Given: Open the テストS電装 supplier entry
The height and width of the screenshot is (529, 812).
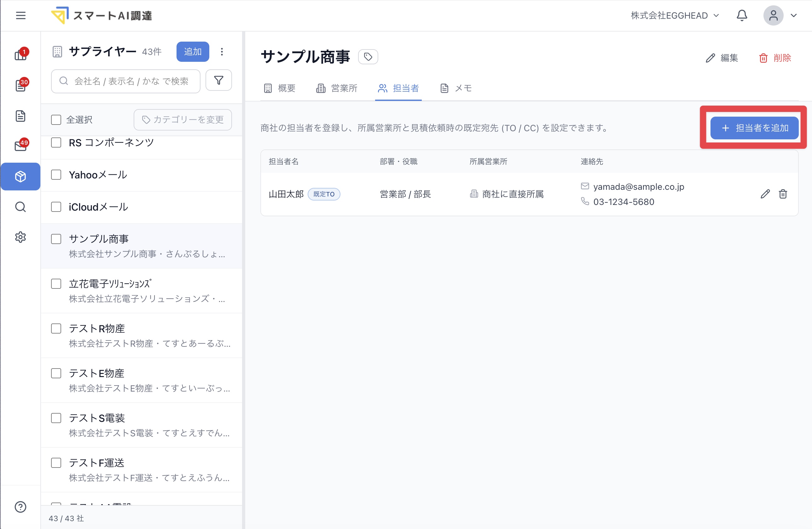Looking at the screenshot, I should (x=141, y=425).
